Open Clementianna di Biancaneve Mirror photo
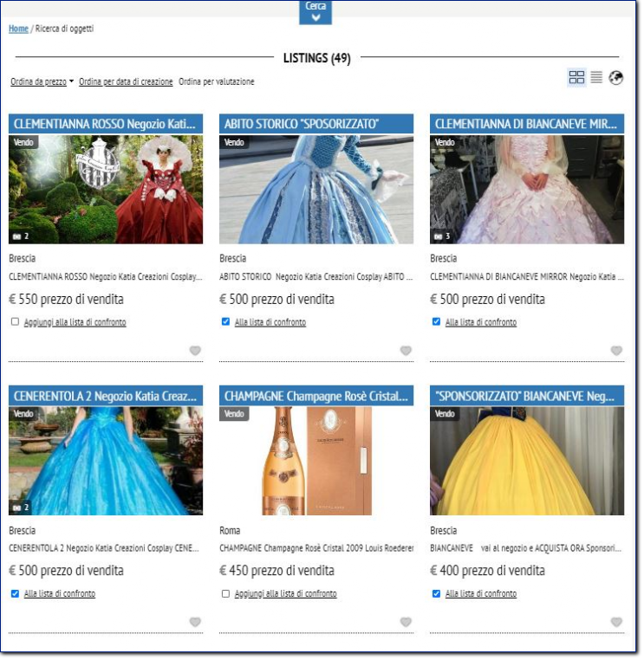 (527, 189)
